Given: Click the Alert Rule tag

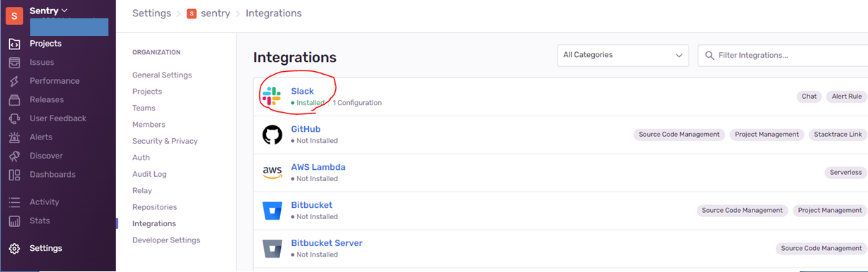Looking at the screenshot, I should [847, 97].
